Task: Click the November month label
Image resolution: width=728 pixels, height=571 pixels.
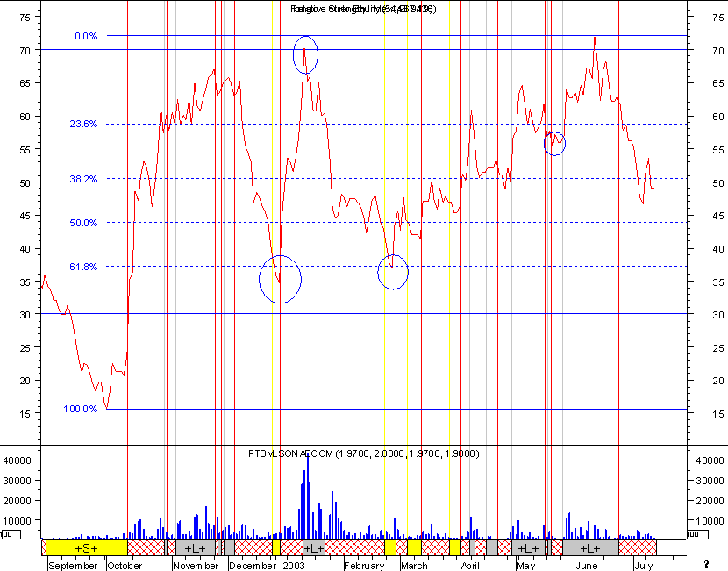Action: coord(196,566)
